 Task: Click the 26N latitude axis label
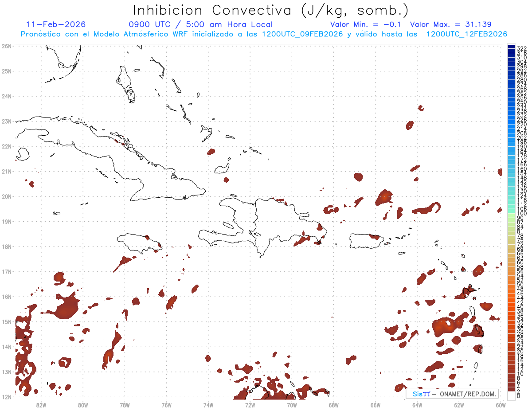tap(6, 46)
